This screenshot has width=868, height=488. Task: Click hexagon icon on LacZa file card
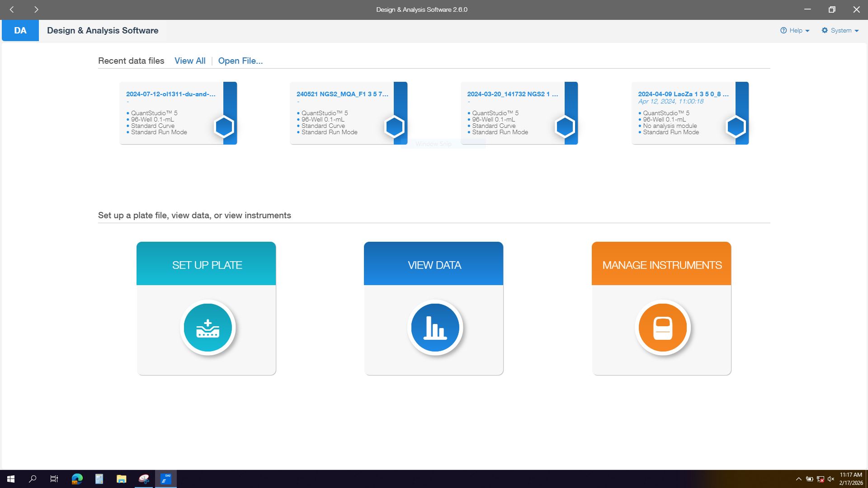click(x=736, y=127)
